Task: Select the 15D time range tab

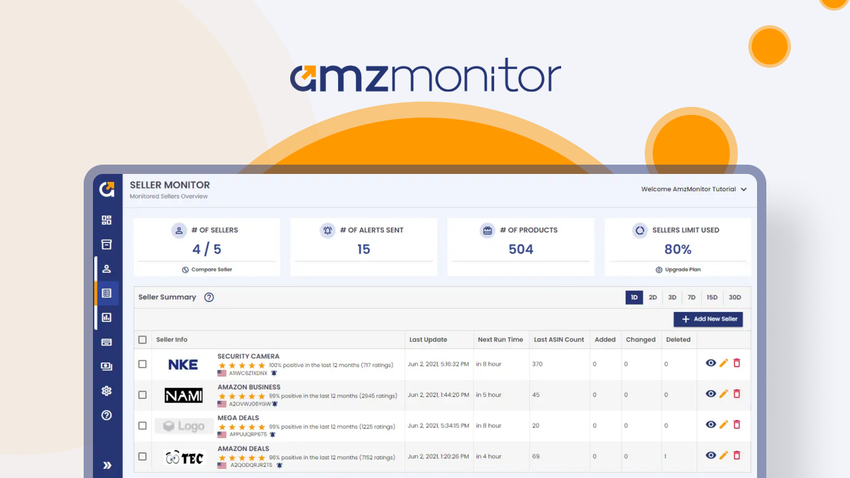Action: tap(712, 298)
